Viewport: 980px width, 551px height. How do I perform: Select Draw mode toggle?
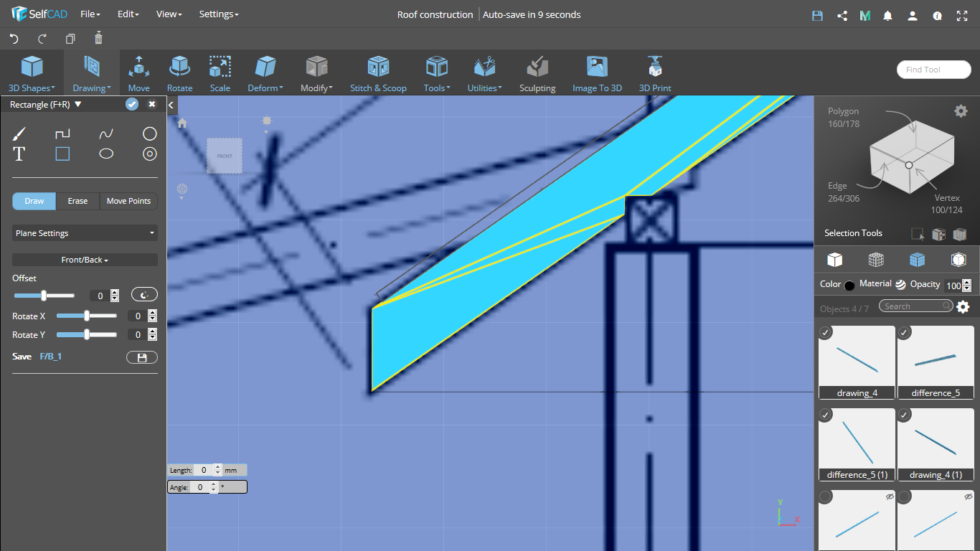[x=34, y=201]
